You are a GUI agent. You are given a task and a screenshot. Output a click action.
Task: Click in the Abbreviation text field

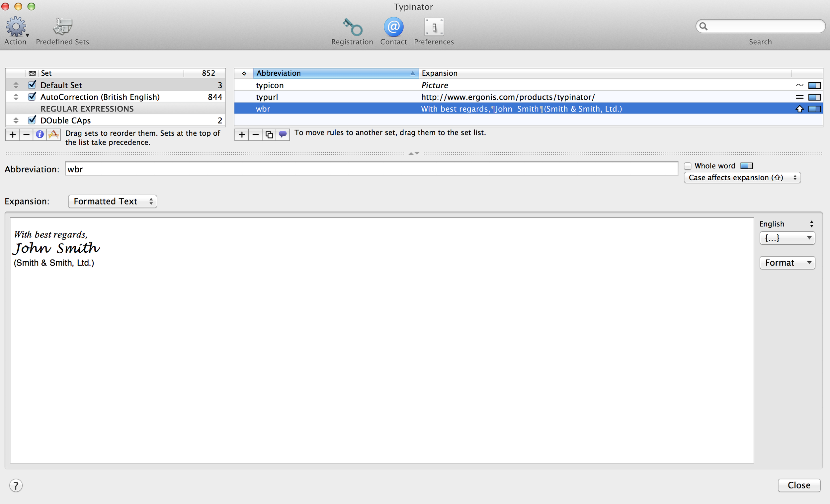[371, 169]
